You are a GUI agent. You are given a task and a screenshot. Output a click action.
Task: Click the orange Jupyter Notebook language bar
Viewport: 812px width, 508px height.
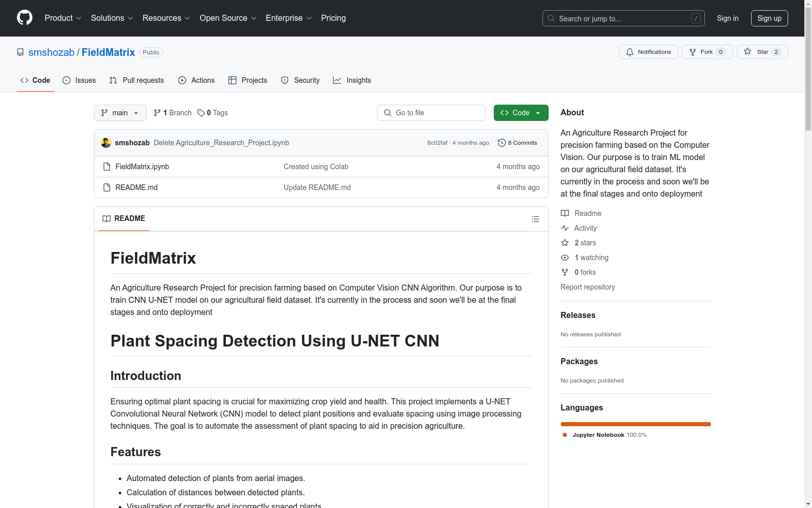tap(635, 424)
